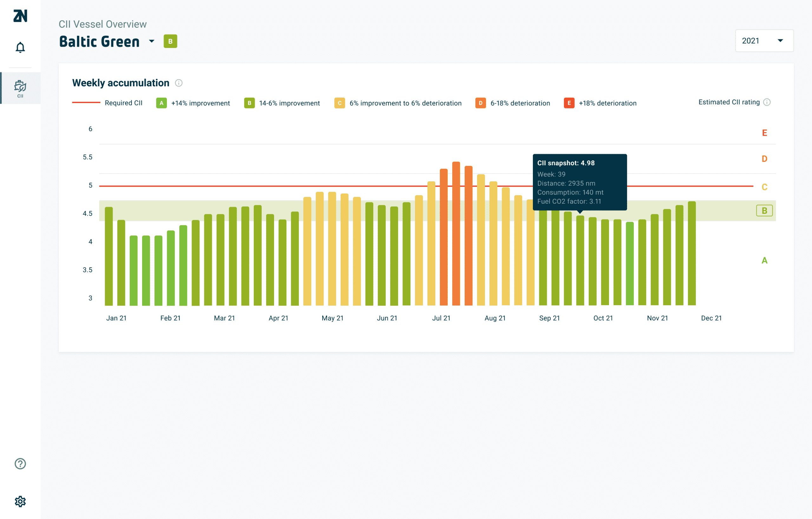Click the A legend badge, +14% improvement

tap(161, 103)
